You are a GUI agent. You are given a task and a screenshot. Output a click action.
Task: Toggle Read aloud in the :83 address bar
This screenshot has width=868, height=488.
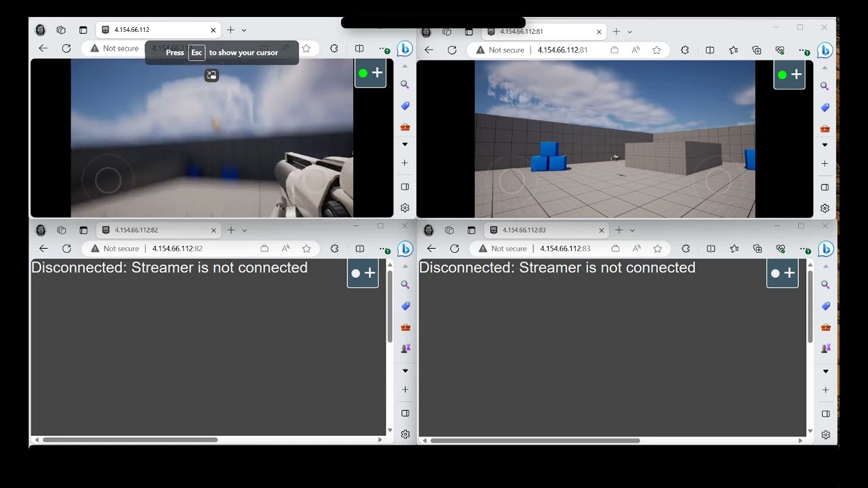(x=636, y=249)
